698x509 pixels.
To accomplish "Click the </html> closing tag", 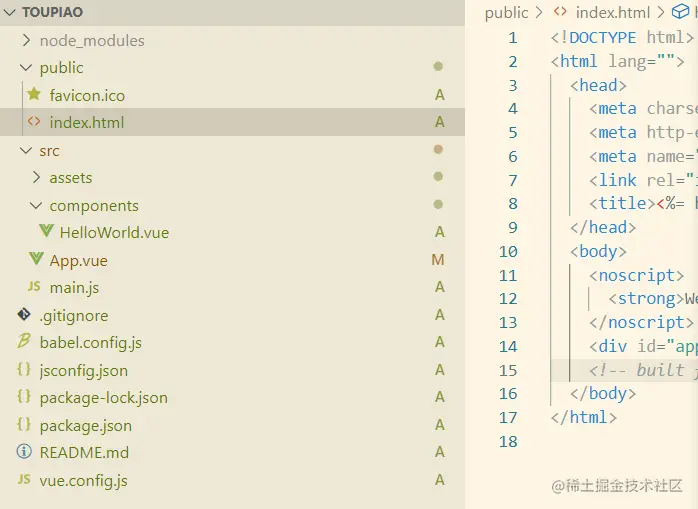I will pyautogui.click(x=584, y=418).
